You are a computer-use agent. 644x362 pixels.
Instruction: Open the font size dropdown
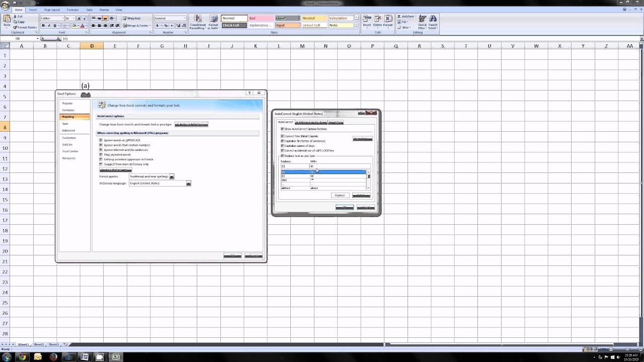coord(73,19)
